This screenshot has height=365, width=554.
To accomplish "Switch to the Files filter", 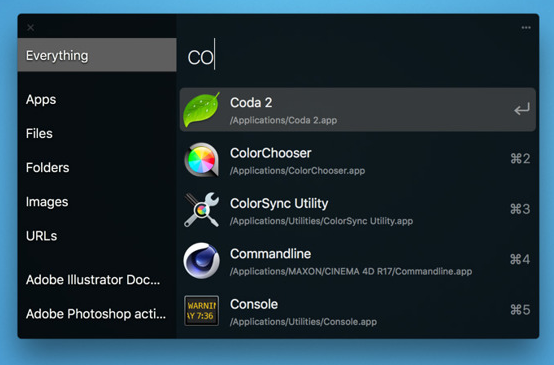I will (39, 134).
